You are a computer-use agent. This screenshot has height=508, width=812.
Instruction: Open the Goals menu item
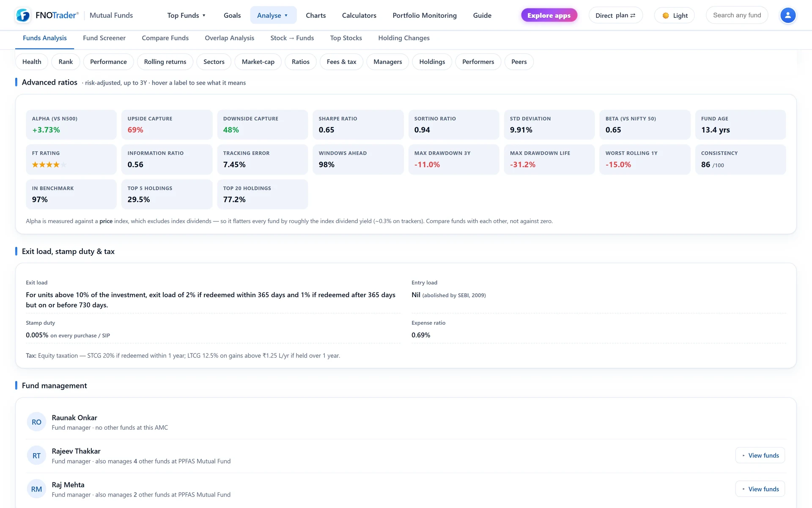(x=232, y=15)
